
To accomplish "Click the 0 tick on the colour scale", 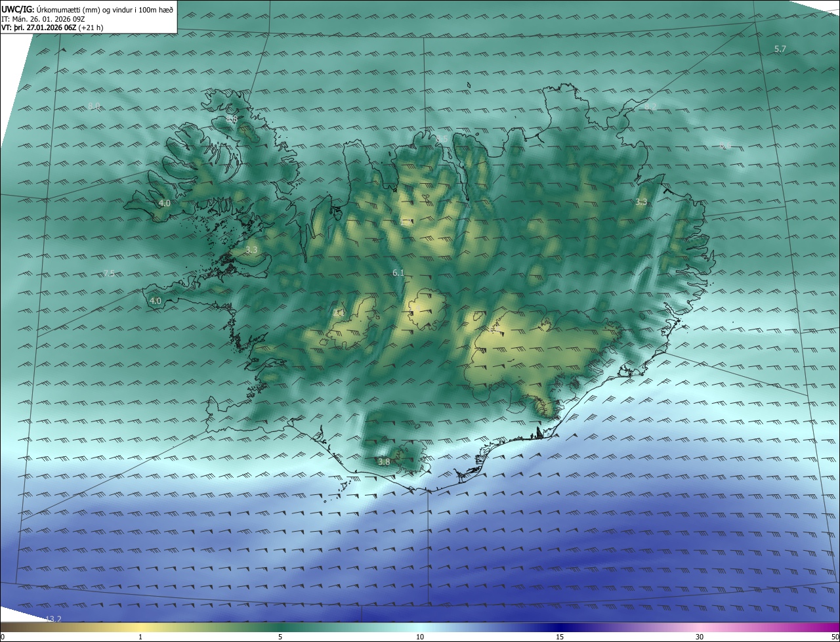I will pyautogui.click(x=3, y=637).
